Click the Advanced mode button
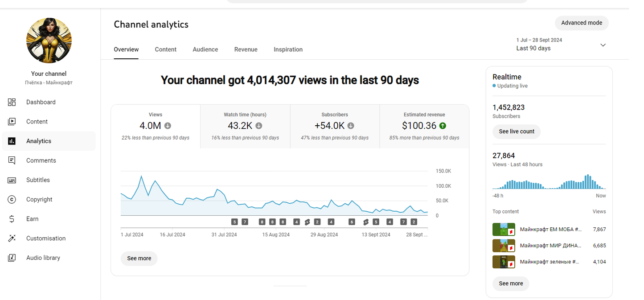 pos(581,23)
